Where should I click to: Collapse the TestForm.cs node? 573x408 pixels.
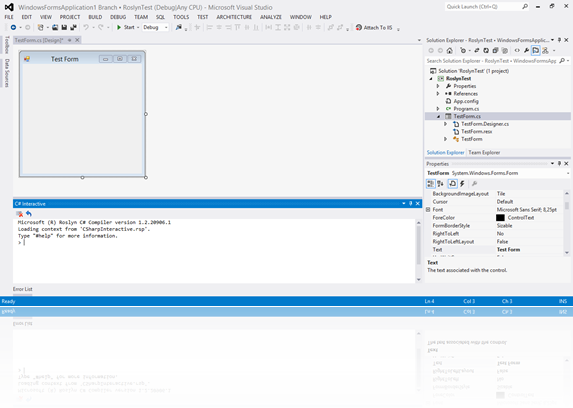[438, 116]
